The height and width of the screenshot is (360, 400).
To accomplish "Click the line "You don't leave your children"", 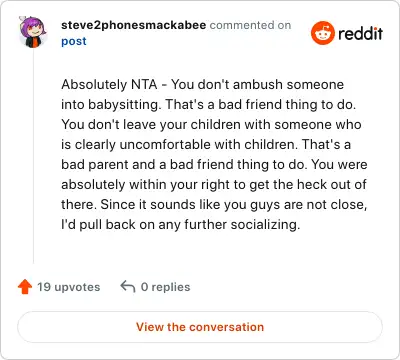I will point(211,125).
